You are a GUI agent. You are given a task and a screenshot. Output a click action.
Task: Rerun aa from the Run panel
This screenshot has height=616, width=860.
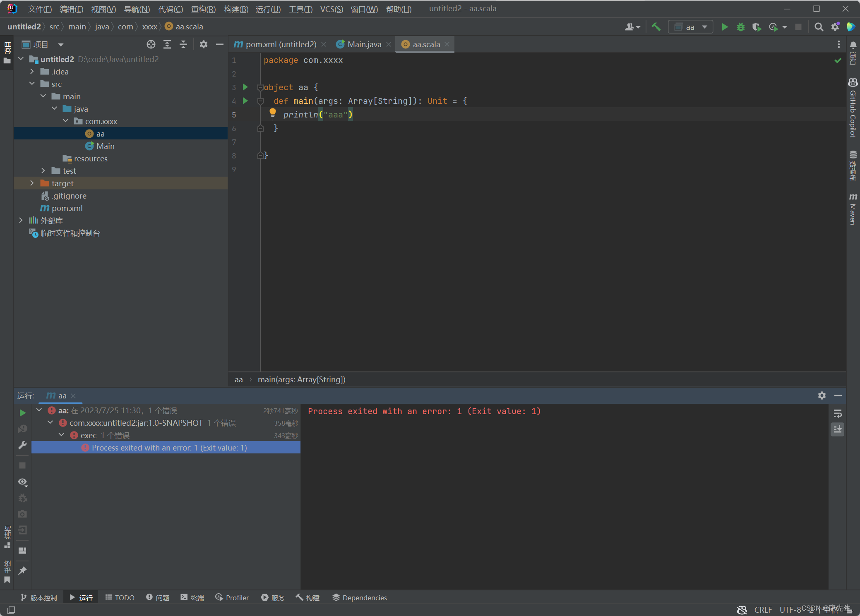coord(22,412)
